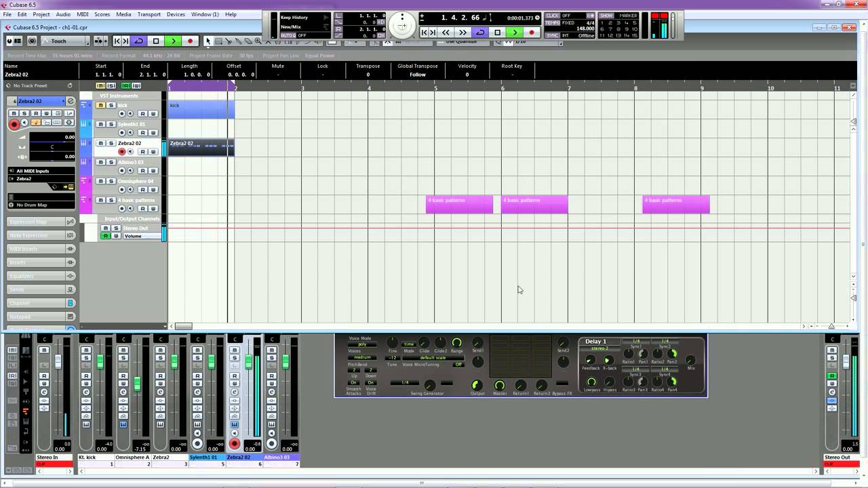Click the Sylenth1 01 mixer channel monitor button

197,433
